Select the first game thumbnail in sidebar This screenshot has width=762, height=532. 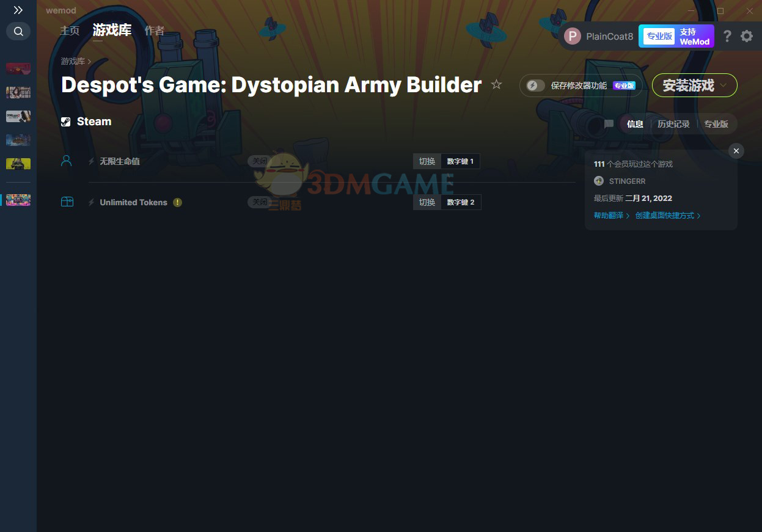point(18,68)
